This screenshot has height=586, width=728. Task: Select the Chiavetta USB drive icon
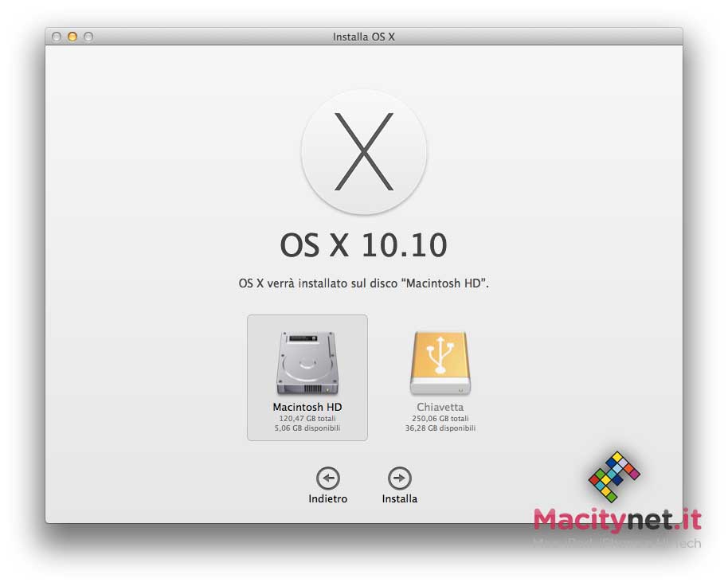[x=440, y=363]
